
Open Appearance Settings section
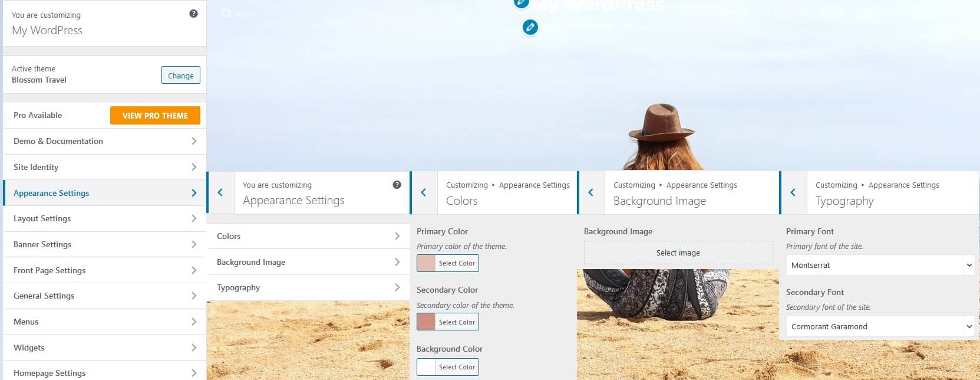tap(105, 193)
